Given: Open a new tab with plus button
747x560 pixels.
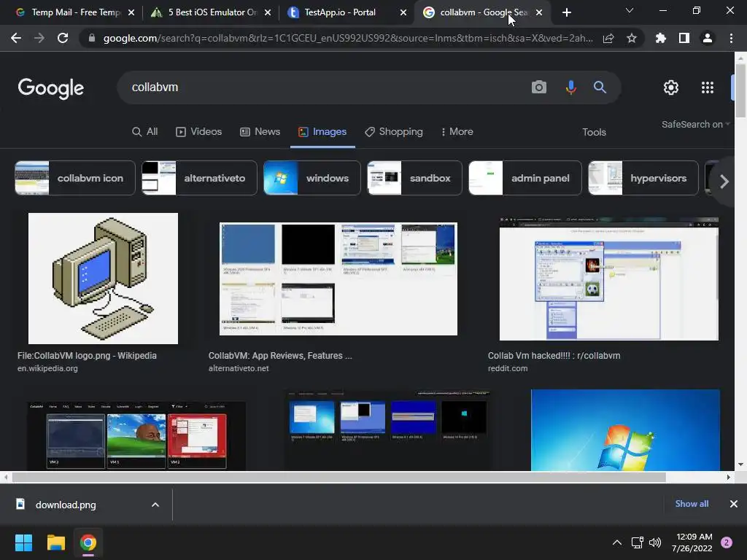Looking at the screenshot, I should pos(566,12).
